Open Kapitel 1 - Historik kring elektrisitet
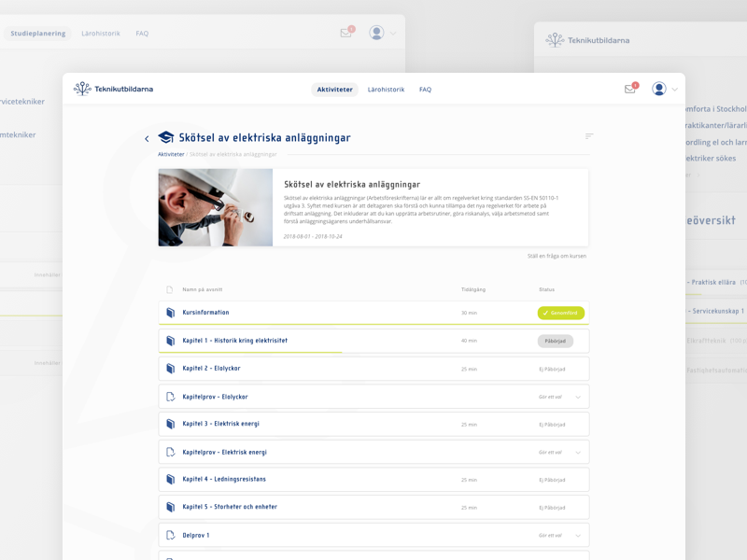 click(373, 341)
